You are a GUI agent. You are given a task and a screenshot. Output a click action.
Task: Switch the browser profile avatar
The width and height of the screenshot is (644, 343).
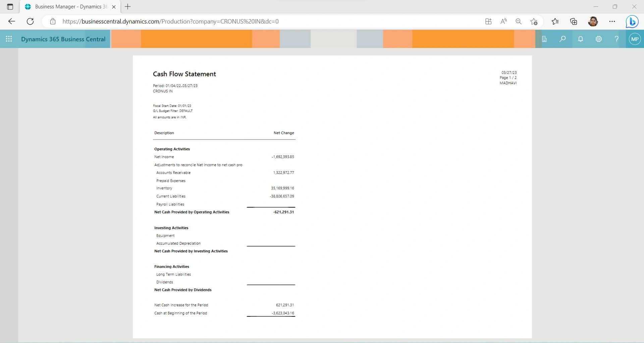(593, 21)
